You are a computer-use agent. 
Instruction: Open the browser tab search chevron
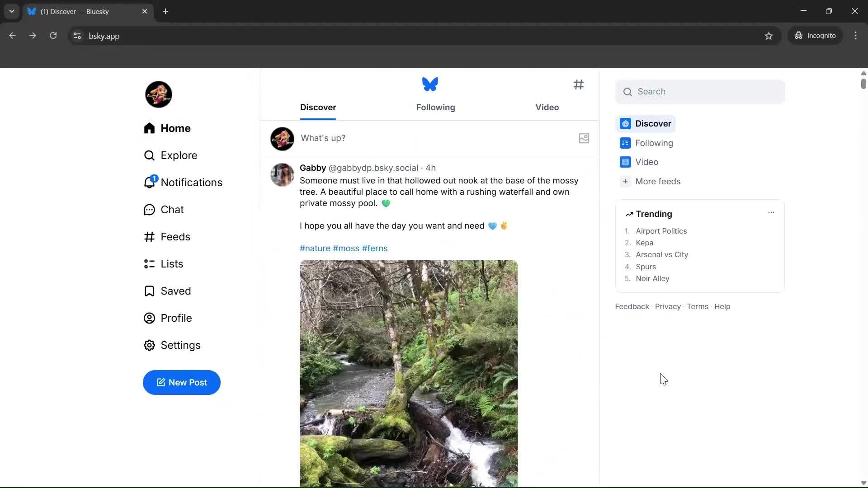11,11
